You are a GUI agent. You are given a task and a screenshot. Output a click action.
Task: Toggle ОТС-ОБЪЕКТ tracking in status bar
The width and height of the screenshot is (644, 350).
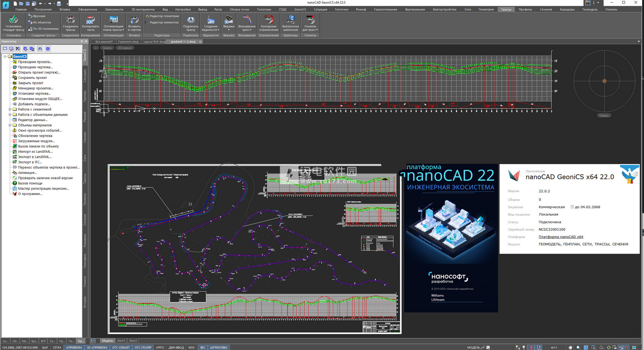point(121,347)
